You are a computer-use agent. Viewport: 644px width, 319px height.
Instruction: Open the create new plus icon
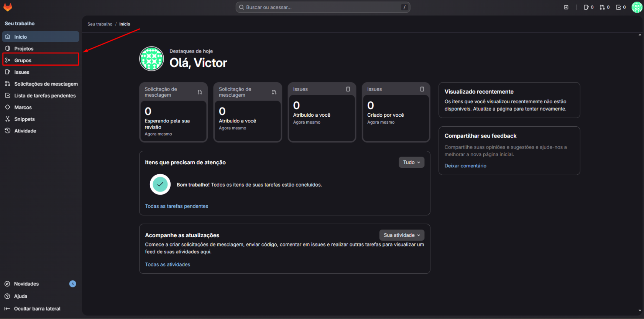(566, 7)
